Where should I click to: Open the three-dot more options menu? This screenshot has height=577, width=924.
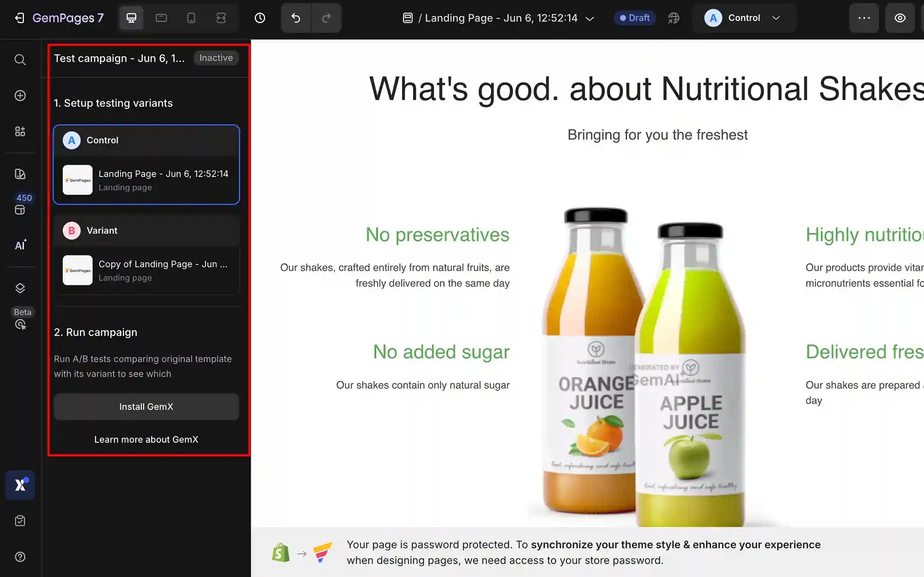[x=864, y=18]
